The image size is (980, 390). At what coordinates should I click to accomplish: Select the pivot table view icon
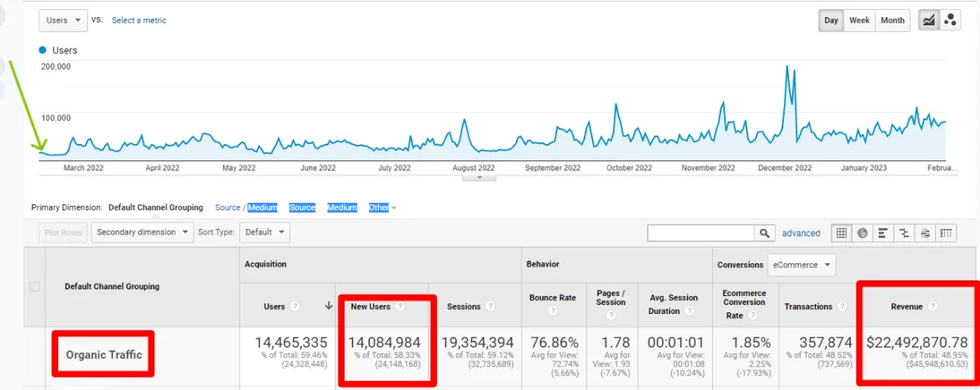coord(947,233)
